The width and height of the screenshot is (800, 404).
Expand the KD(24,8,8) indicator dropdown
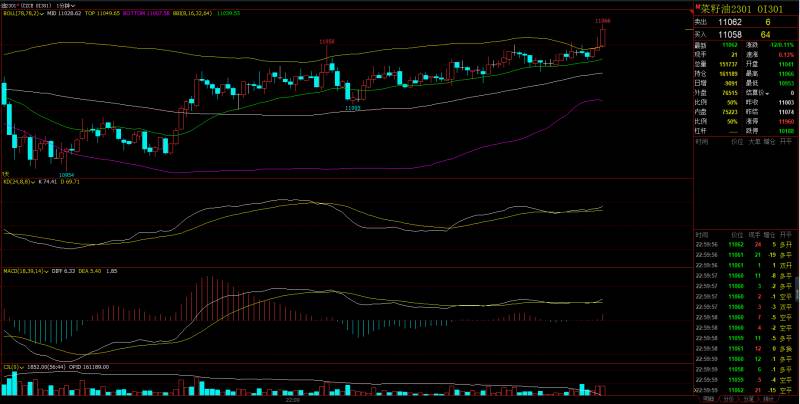[x=34, y=181]
